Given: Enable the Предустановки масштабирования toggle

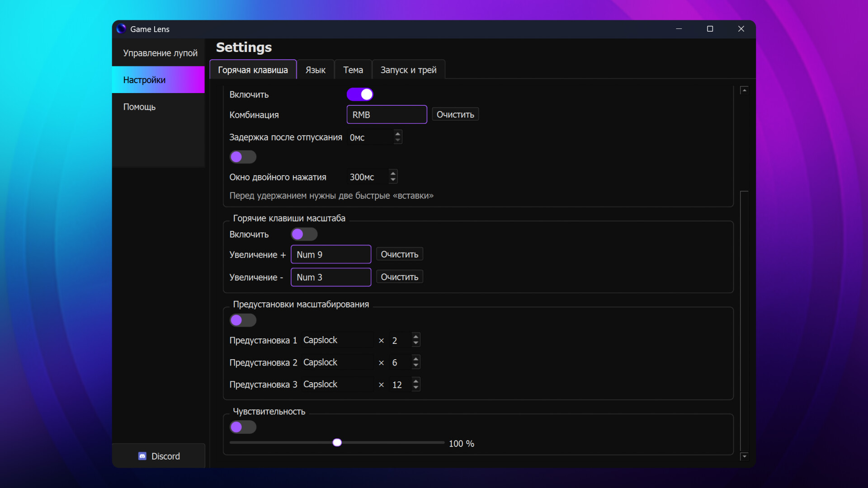Looking at the screenshot, I should 243,320.
